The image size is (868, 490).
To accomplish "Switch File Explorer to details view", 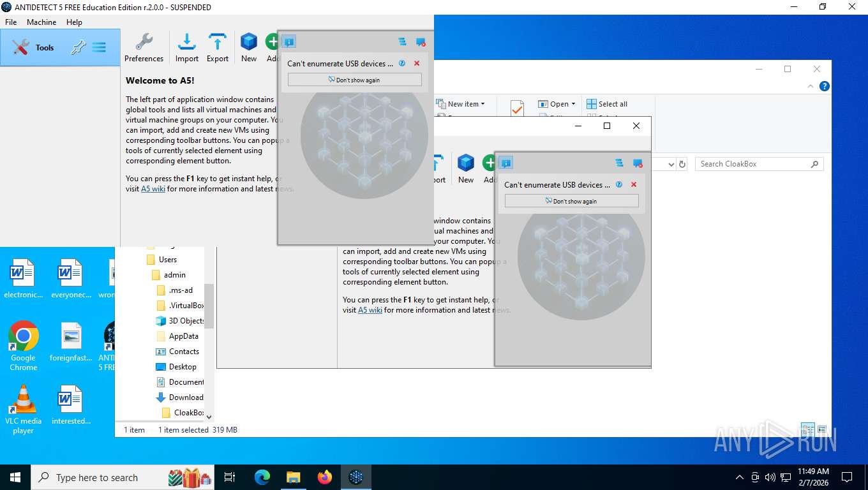I will [x=807, y=429].
